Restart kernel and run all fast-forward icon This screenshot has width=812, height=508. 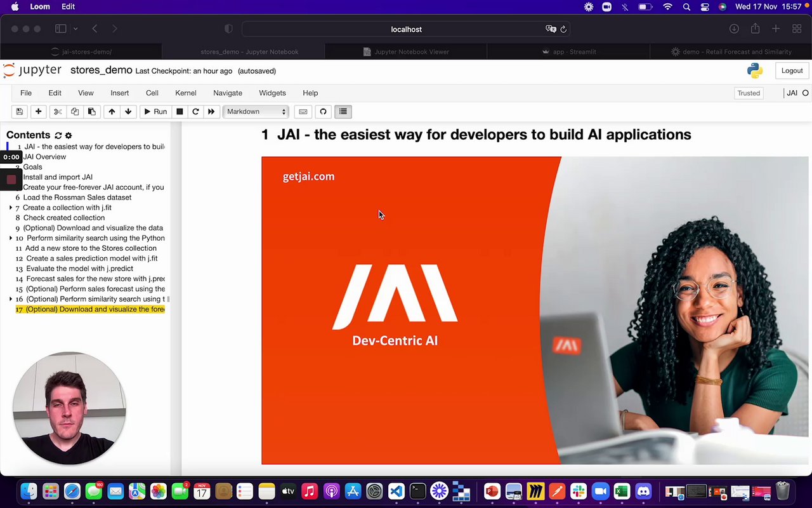(x=211, y=112)
